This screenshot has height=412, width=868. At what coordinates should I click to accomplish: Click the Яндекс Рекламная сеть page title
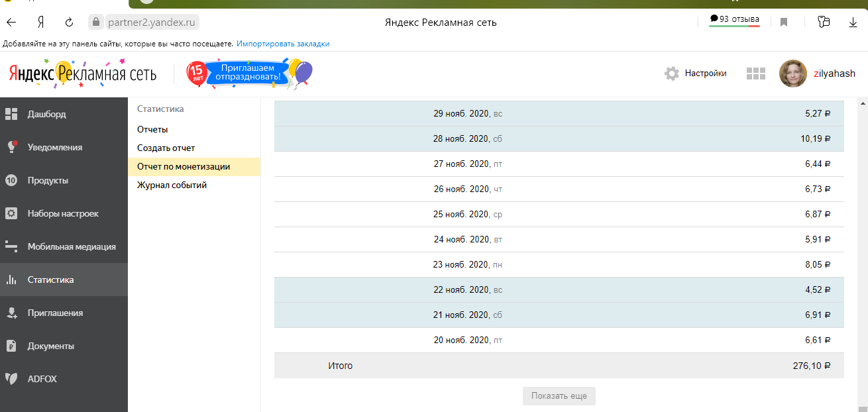441,23
